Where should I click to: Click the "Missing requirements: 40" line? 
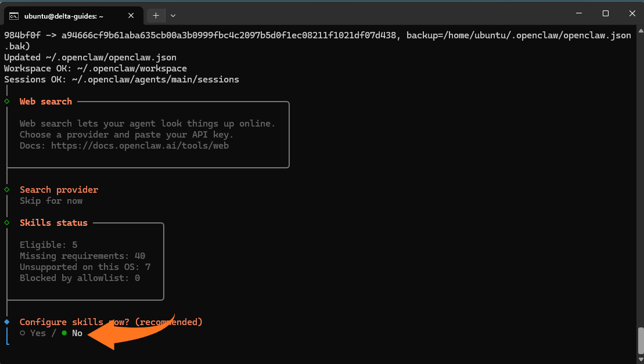point(82,256)
